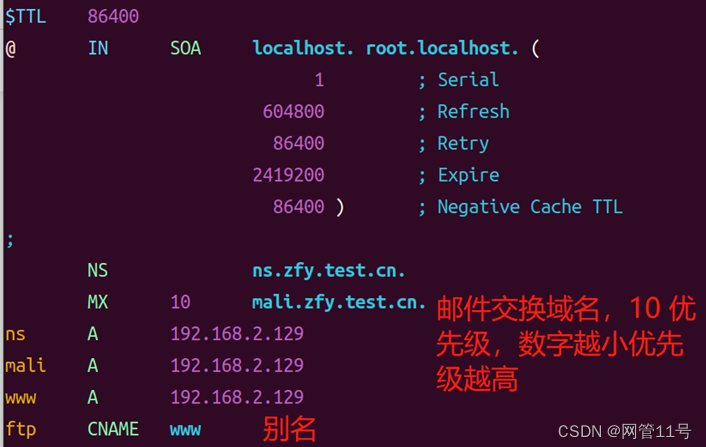
Task: Click the SOA record type keyword
Action: [x=186, y=48]
